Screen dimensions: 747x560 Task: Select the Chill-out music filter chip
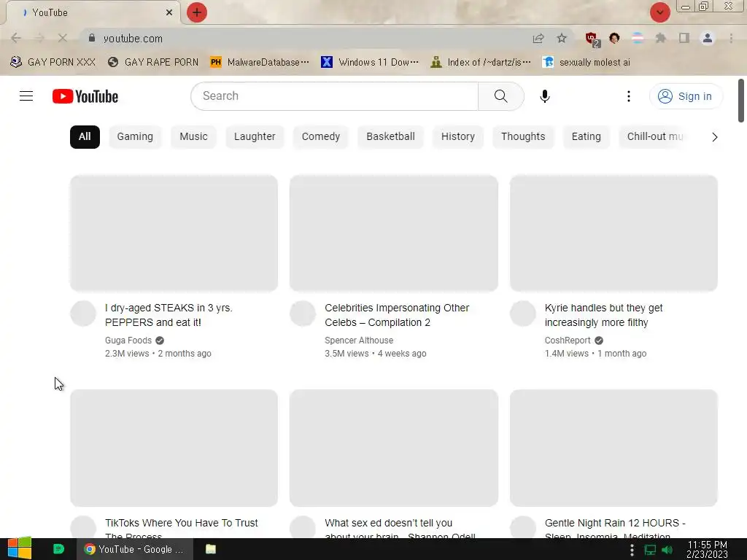[654, 136]
